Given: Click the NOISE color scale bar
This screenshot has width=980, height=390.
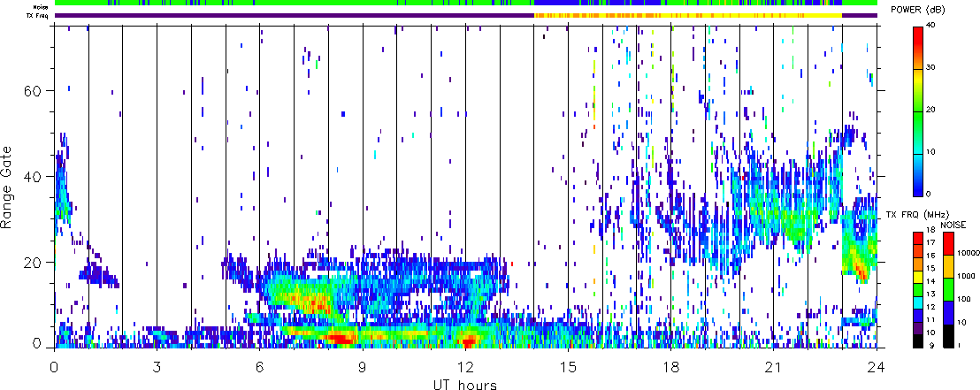Looking at the screenshot, I should coord(949,290).
